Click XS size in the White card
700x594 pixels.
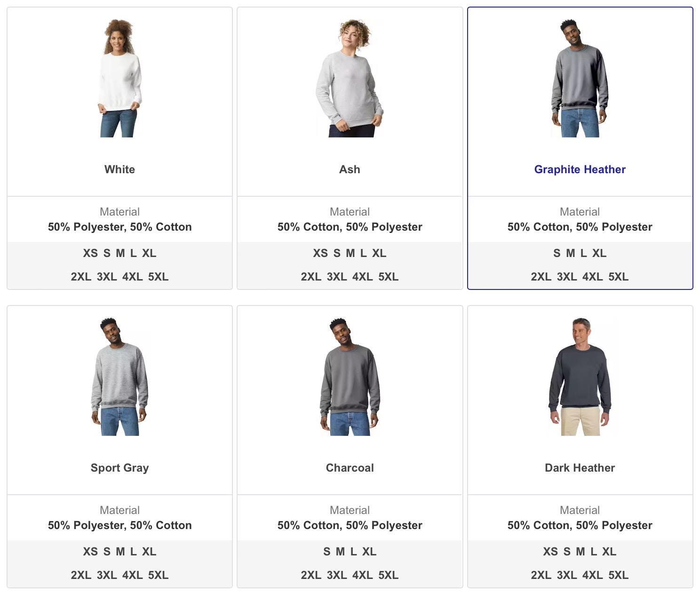90,253
